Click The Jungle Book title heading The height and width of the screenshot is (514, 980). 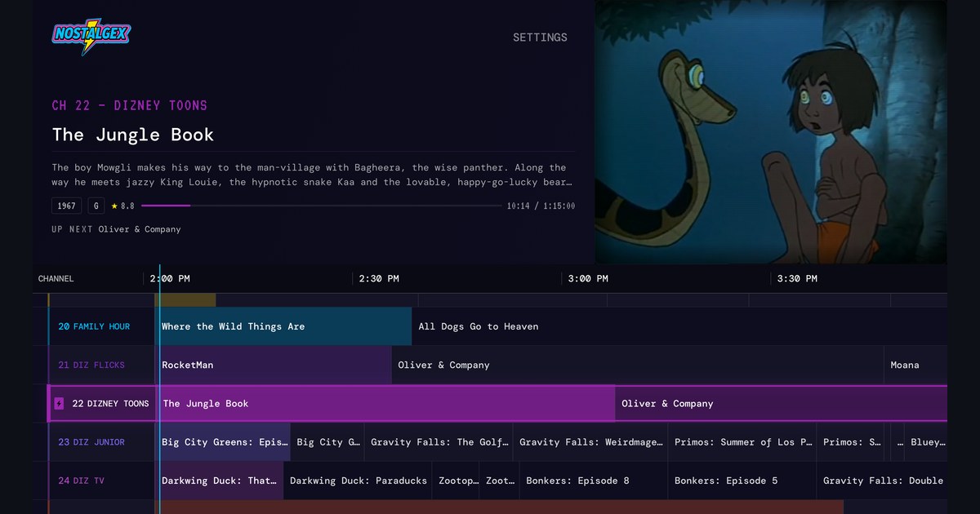tap(133, 135)
